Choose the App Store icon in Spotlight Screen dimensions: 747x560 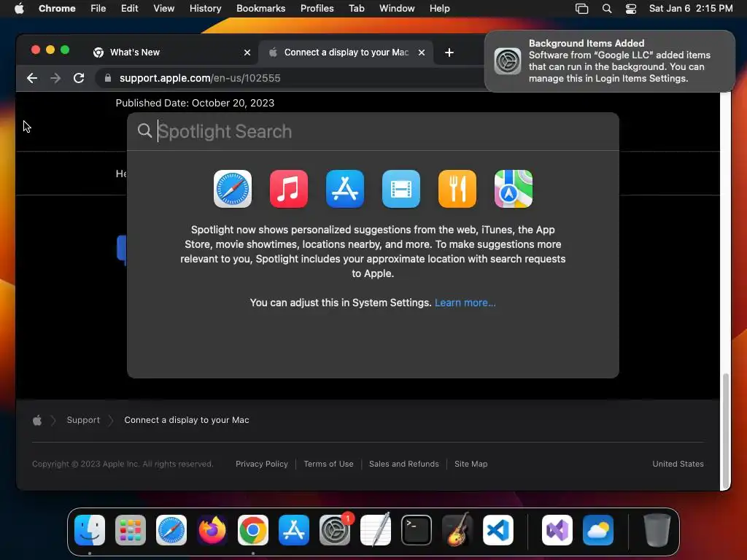pos(345,189)
